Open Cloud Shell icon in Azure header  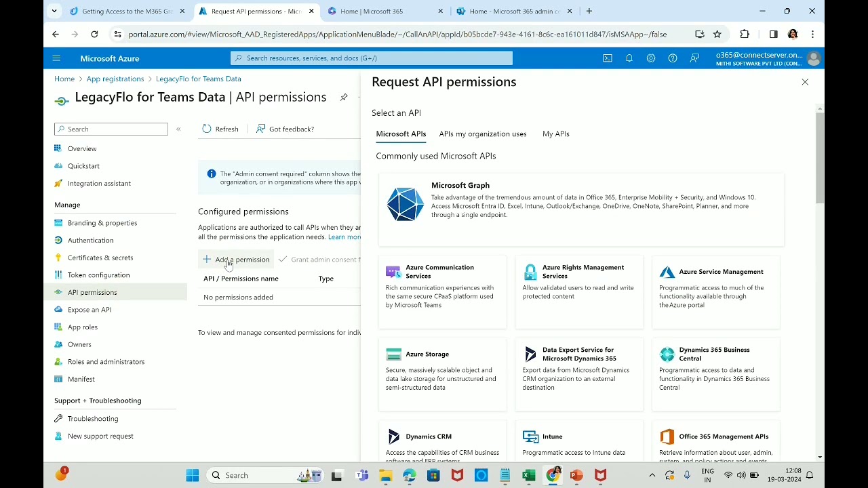pyautogui.click(x=608, y=58)
